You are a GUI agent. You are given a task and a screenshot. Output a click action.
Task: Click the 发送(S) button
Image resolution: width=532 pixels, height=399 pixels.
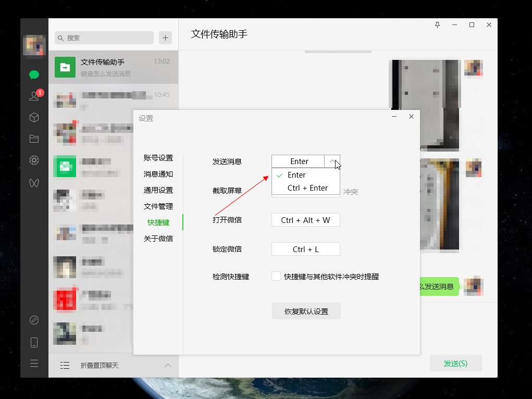(455, 364)
